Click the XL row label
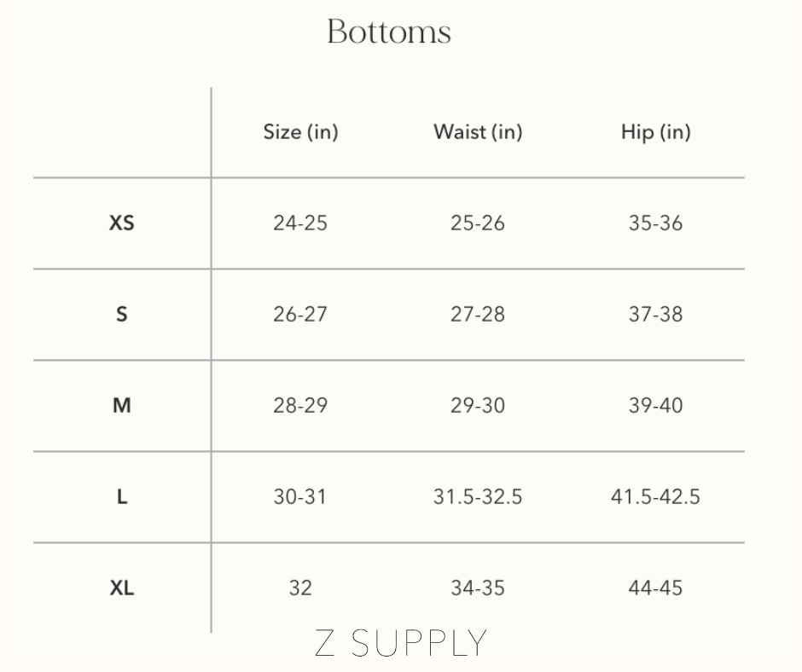 [x=122, y=588]
